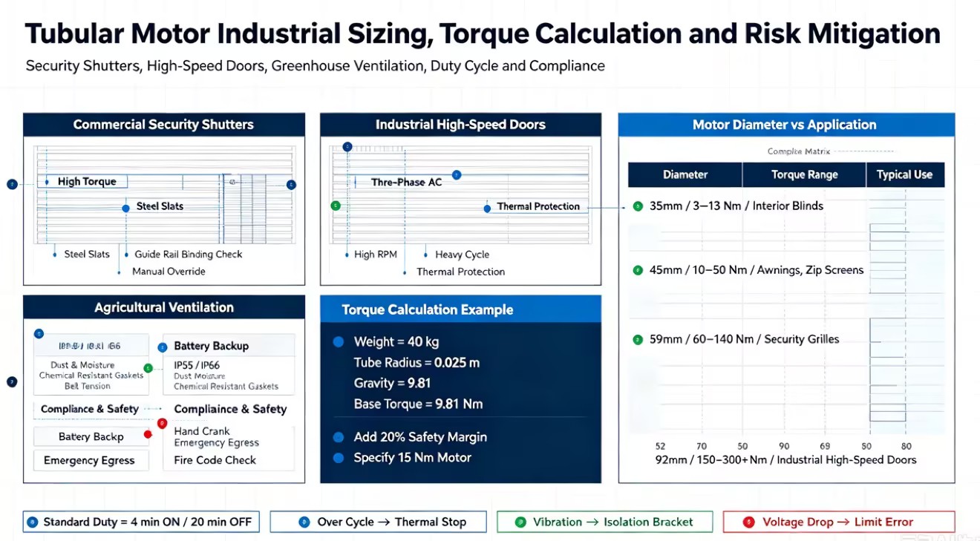980x541 pixels.
Task: Click the green icon beside Vibration
Action: pos(520,522)
